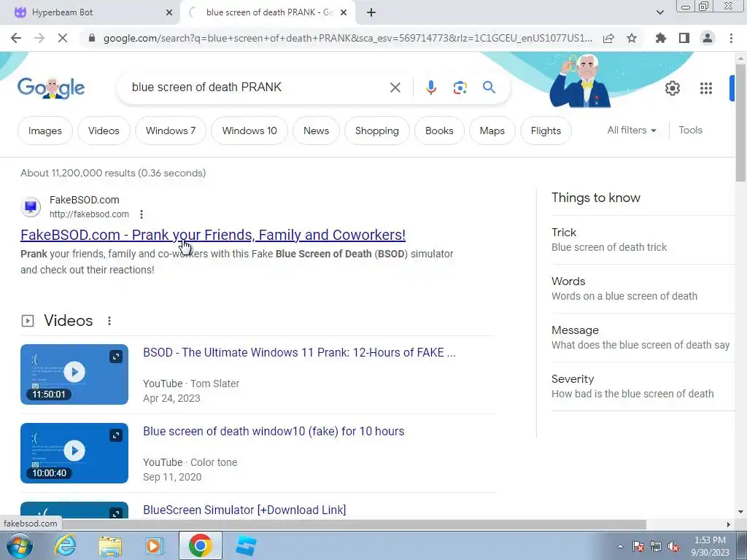
Task: Click the taskbar clock 1:53 PM
Action: coord(710,546)
